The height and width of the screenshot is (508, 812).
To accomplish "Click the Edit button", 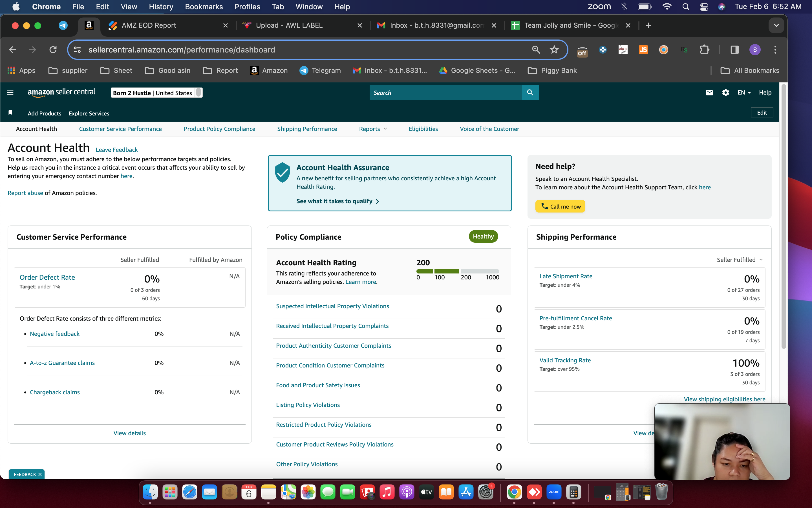I will coord(762,113).
